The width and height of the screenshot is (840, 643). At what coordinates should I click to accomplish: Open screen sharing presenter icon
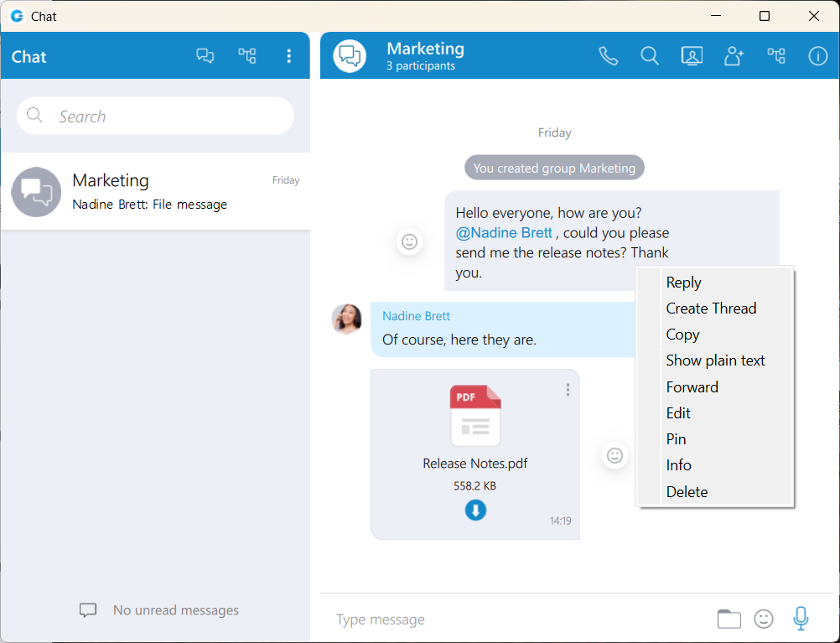pos(692,55)
